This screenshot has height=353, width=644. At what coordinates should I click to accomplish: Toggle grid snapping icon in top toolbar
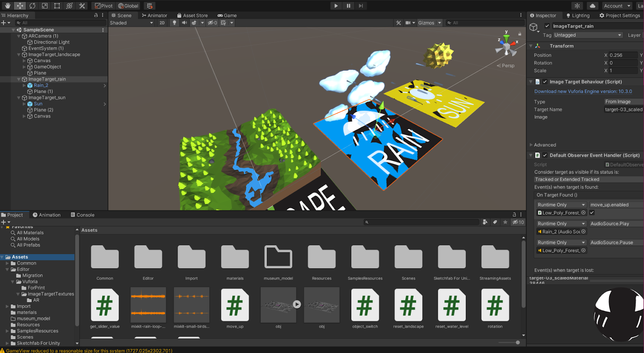150,6
